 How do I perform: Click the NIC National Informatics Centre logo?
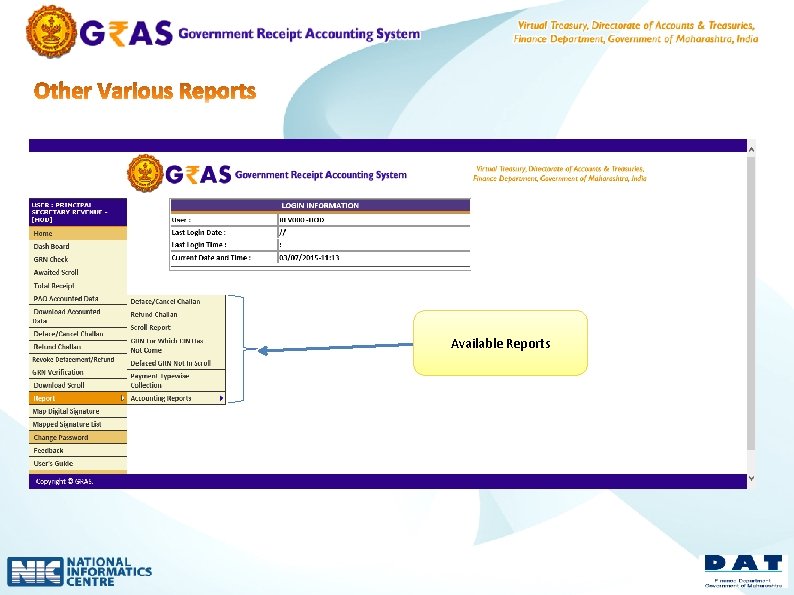coord(80,571)
